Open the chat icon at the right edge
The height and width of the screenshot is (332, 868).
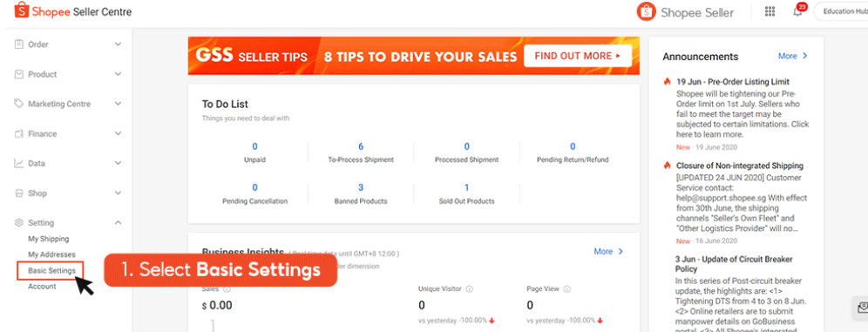tap(861, 307)
